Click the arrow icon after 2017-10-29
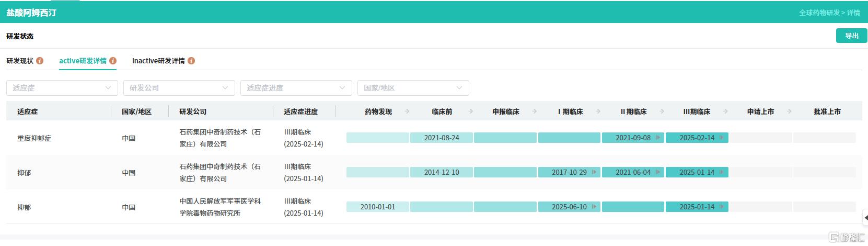The width and height of the screenshot is (868, 246). click(x=594, y=172)
